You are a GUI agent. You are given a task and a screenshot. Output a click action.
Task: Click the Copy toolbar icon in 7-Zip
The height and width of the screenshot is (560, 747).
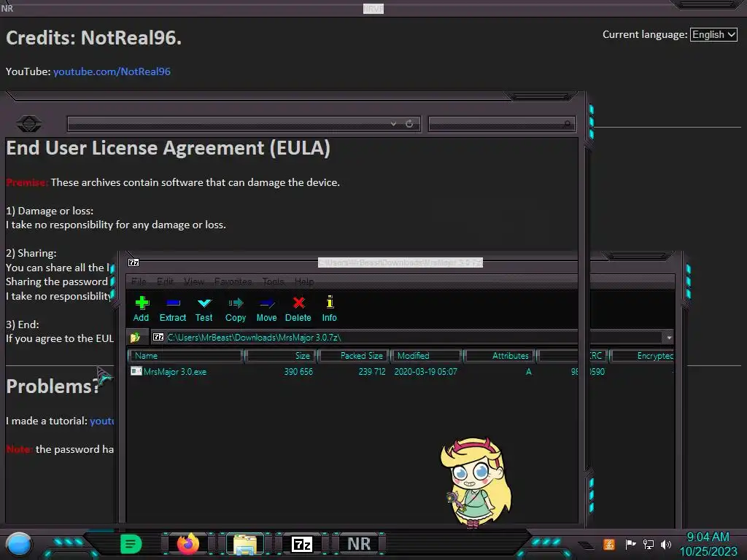click(x=236, y=309)
